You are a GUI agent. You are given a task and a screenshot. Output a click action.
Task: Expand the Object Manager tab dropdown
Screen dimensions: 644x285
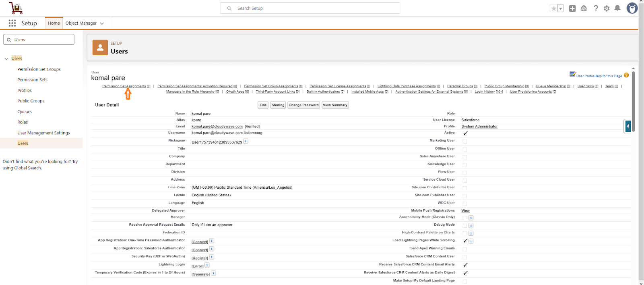[x=102, y=23]
